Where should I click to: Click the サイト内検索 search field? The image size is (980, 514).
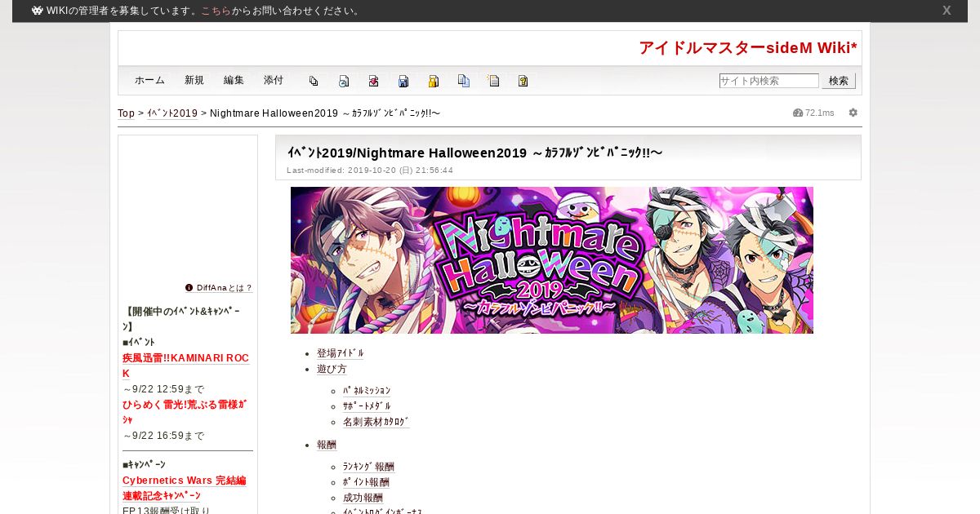(x=768, y=81)
